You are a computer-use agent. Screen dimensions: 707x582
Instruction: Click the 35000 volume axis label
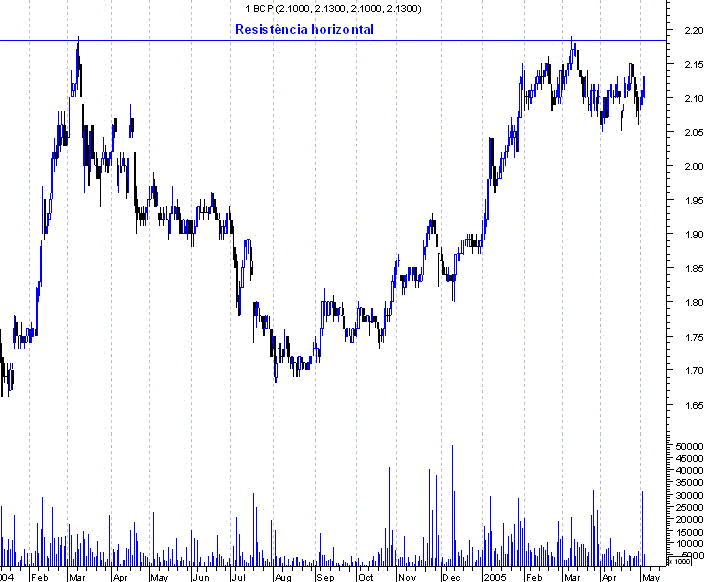pyautogui.click(x=689, y=482)
